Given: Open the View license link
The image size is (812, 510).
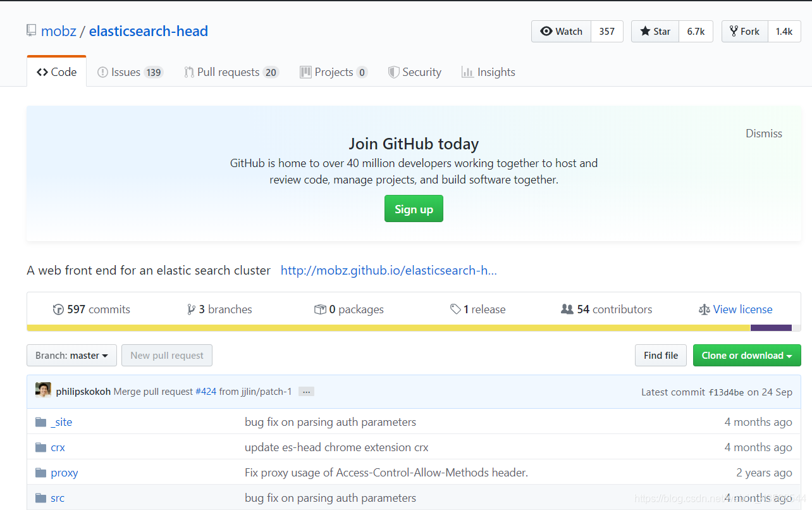Looking at the screenshot, I should click(735, 309).
